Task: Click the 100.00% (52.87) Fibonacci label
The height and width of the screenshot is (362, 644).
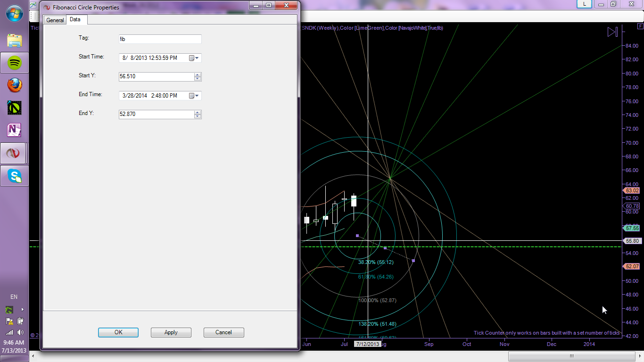Action: coord(377,300)
